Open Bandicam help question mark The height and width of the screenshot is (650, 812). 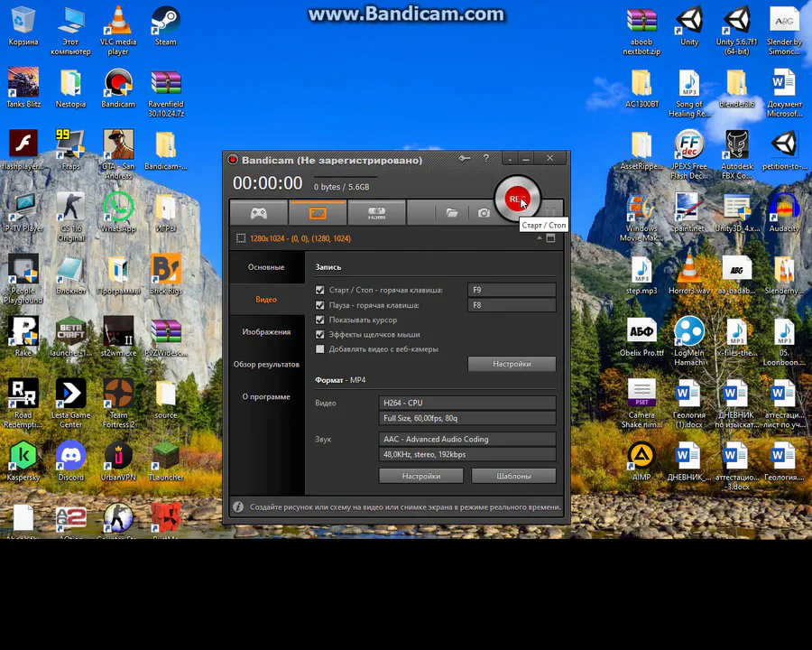point(485,158)
